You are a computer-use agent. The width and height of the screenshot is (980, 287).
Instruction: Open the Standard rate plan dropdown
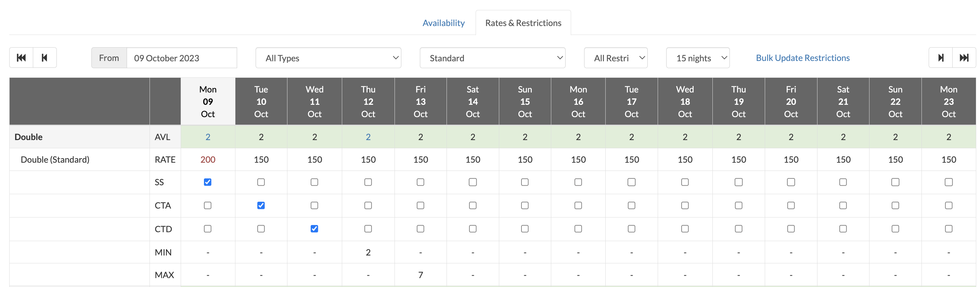coord(492,58)
